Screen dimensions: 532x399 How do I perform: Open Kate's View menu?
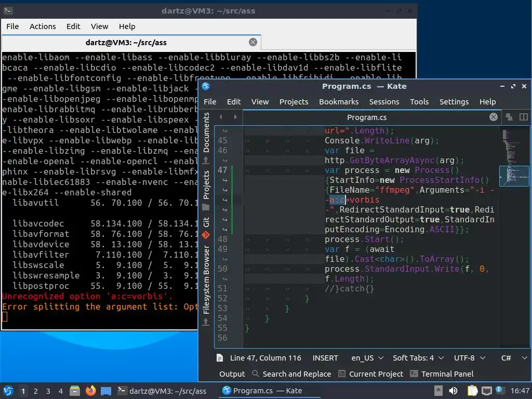click(260, 102)
